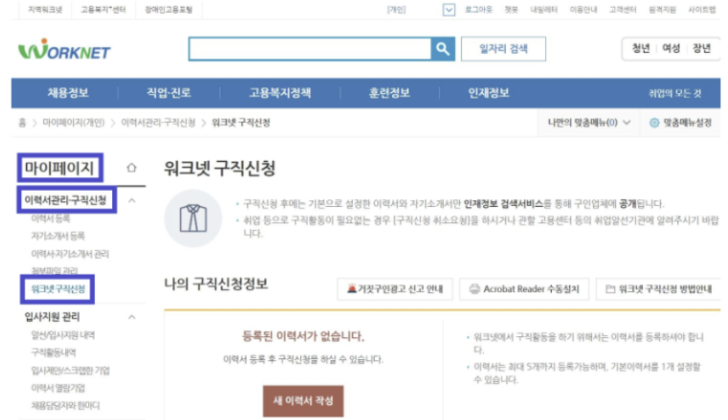Open 원격지원 link in top bar
This screenshot has width=728, height=420.
click(x=662, y=10)
